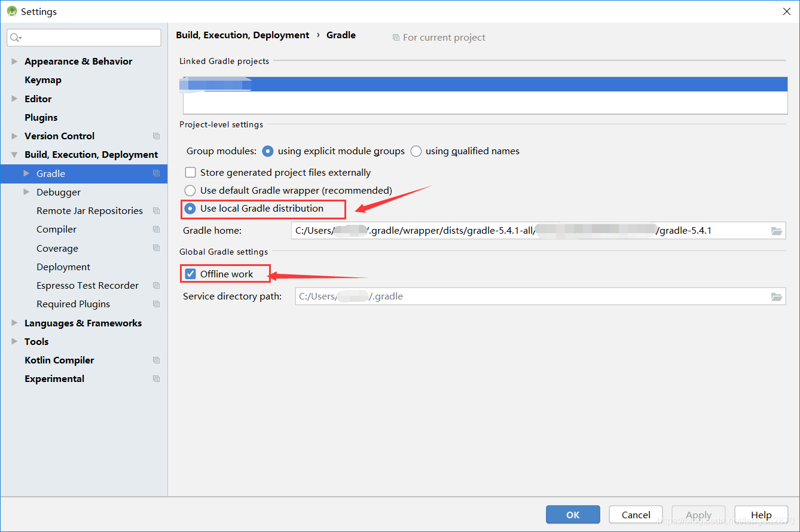The height and width of the screenshot is (532, 800).
Task: Expand Appearance & Behavior section
Action: [14, 62]
